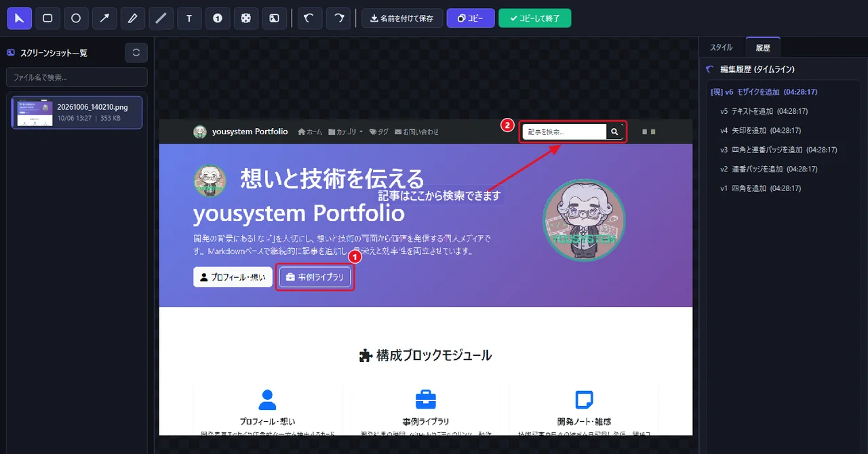The height and width of the screenshot is (454, 868).
Task: Click the 編集履歴 (タイムライン) header
Action: [757, 69]
